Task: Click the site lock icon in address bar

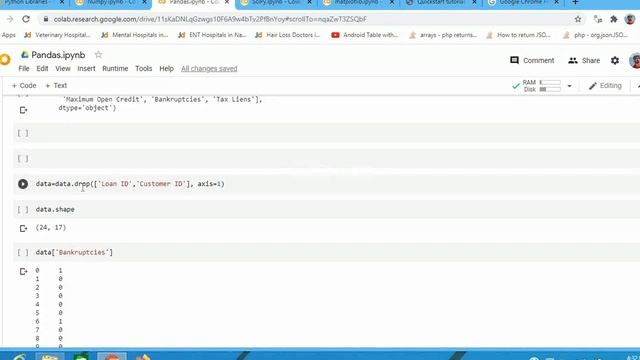Action: click(x=46, y=19)
